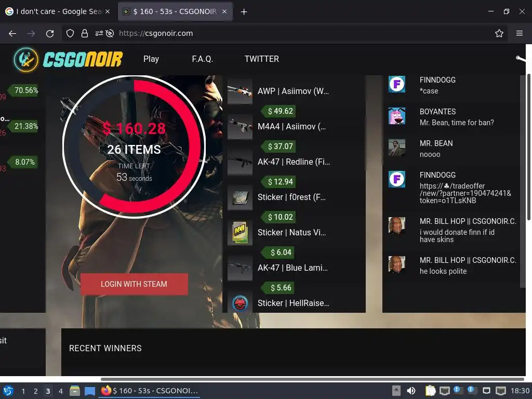Open the file manager taskbar icon

coord(75,391)
